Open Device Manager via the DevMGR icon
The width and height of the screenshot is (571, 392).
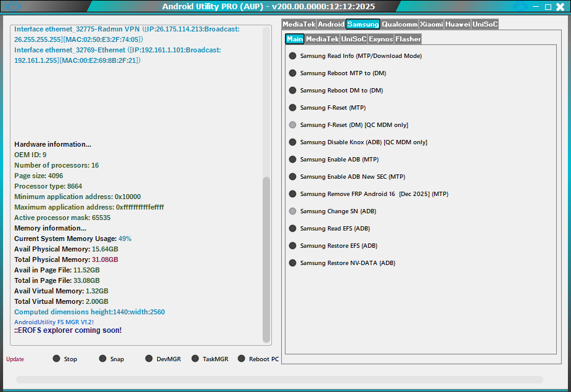point(148,358)
